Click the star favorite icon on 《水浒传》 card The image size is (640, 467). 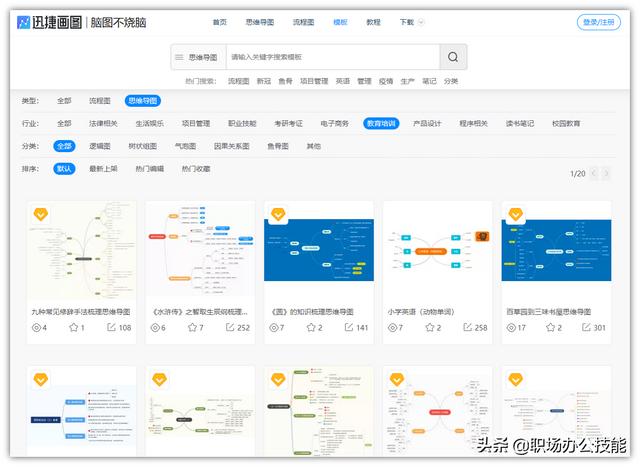point(192,327)
